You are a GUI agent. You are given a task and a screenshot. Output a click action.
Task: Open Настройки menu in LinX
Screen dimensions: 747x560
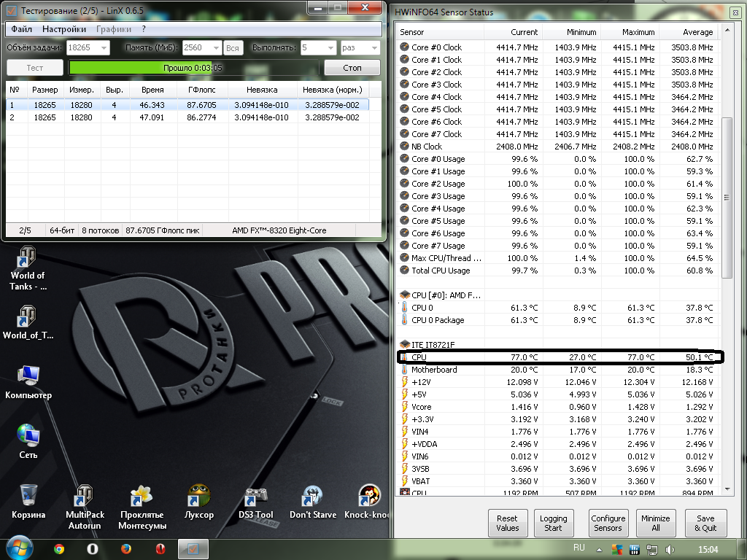coord(64,29)
